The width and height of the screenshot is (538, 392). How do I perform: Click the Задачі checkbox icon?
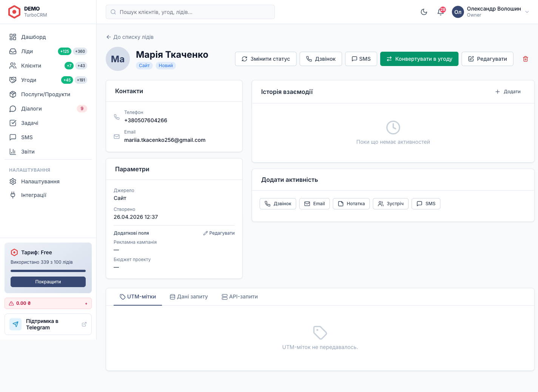pos(13,123)
